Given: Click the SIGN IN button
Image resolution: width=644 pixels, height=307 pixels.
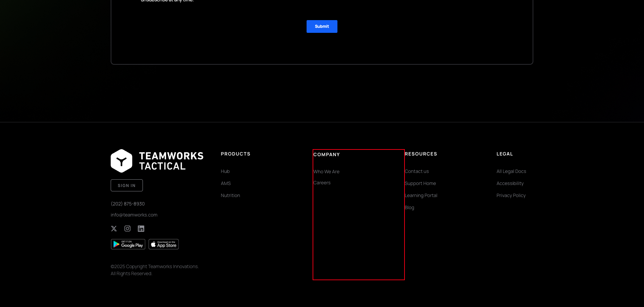Looking at the screenshot, I should (126, 185).
